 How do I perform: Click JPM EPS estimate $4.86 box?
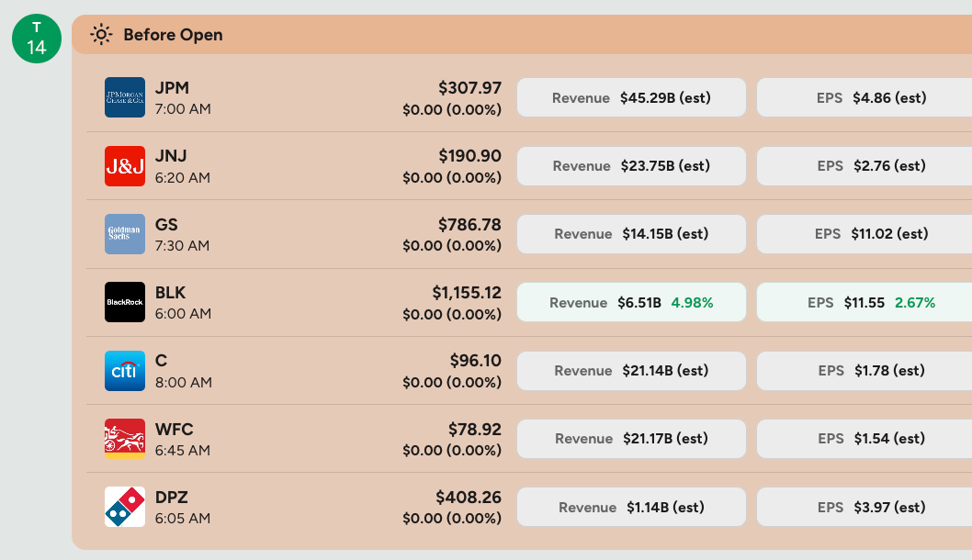click(x=865, y=97)
